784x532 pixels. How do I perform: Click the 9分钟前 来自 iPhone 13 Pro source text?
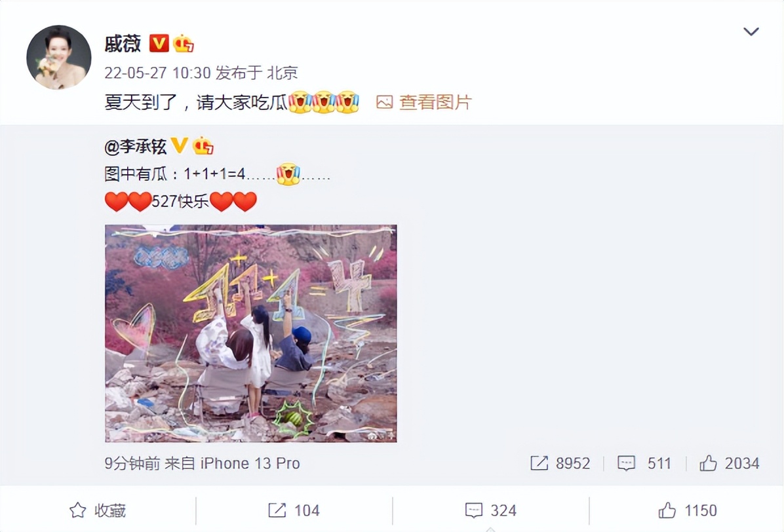[202, 464]
